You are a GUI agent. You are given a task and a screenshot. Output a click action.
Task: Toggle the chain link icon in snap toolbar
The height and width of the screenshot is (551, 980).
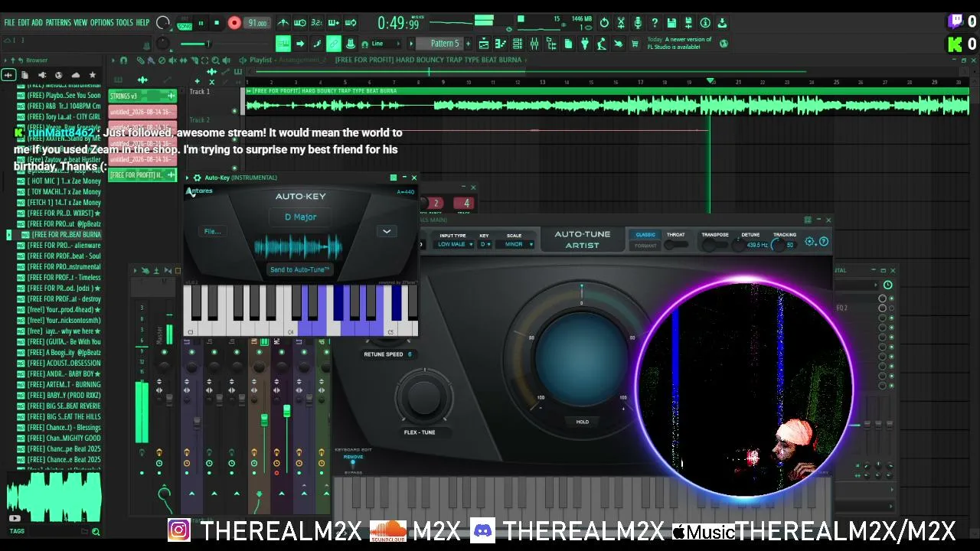(334, 44)
